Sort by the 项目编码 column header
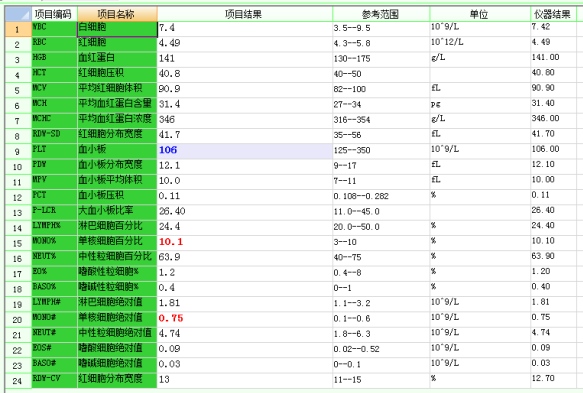The width and height of the screenshot is (583, 393). (x=54, y=14)
